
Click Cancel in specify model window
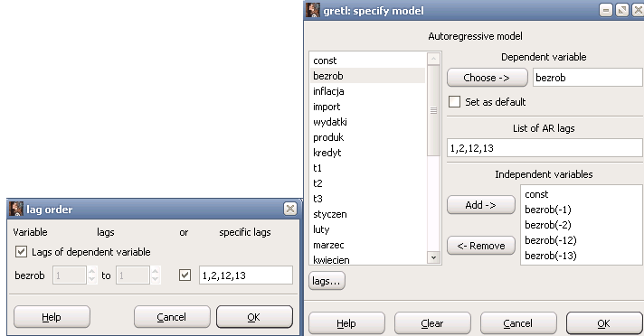point(518,323)
